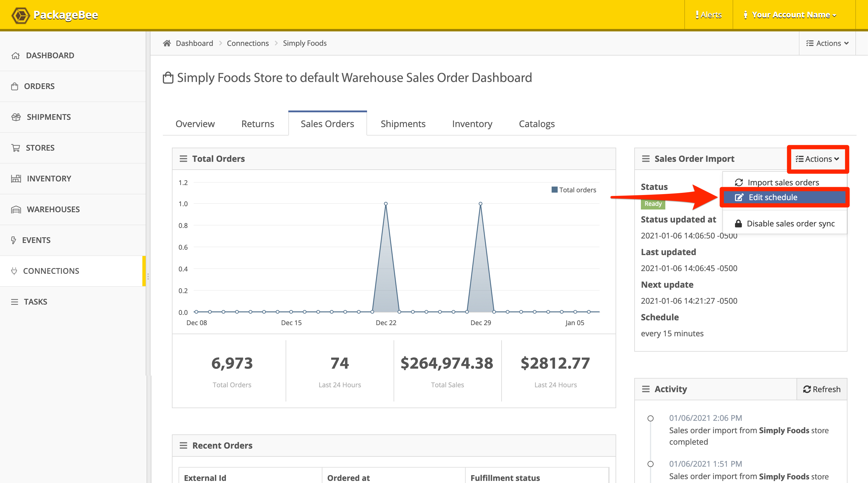Refresh the Activity panel
The width and height of the screenshot is (868, 483).
822,389
